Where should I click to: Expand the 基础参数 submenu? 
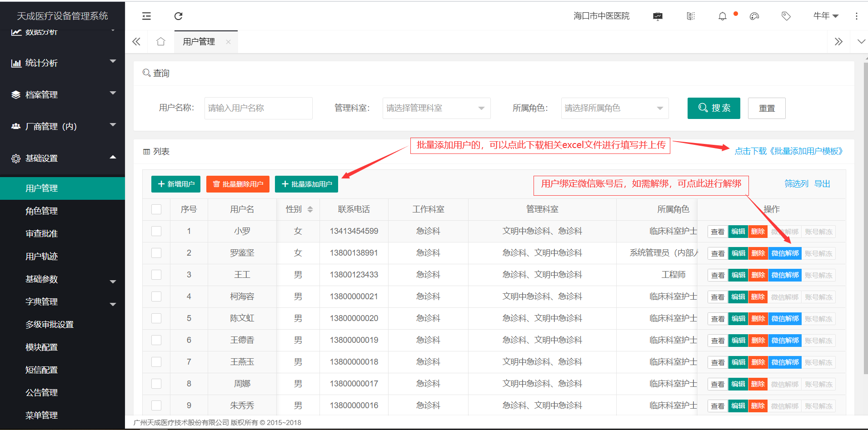coord(113,282)
